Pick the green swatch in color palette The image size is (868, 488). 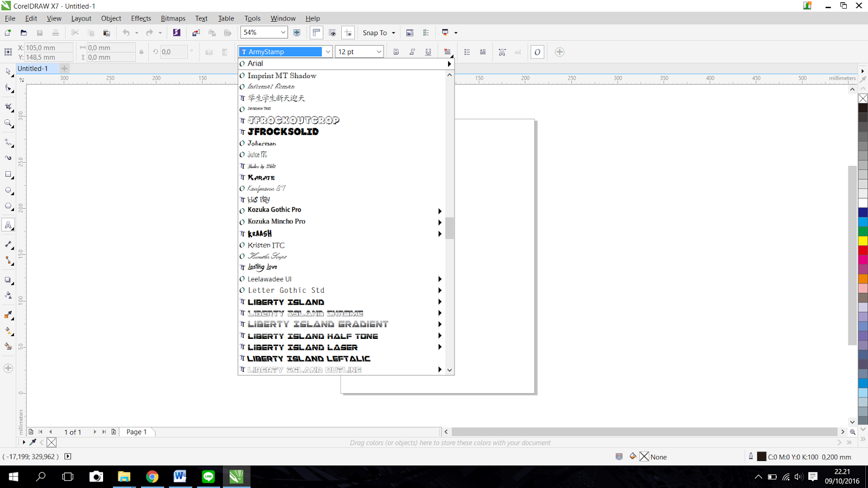click(863, 232)
